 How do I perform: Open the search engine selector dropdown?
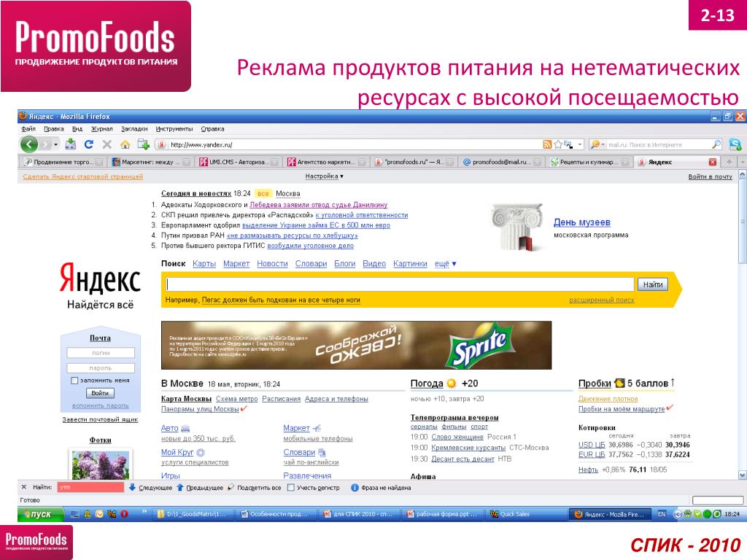pyautogui.click(x=597, y=144)
